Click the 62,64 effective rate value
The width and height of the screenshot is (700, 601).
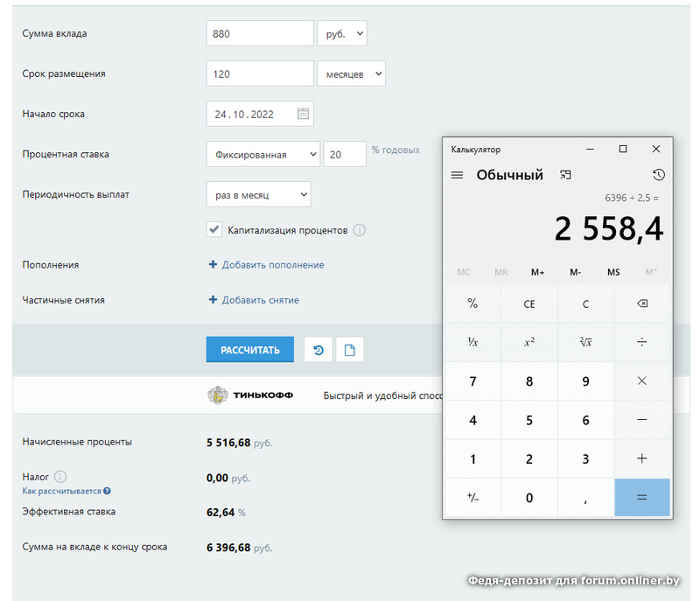[x=220, y=513]
